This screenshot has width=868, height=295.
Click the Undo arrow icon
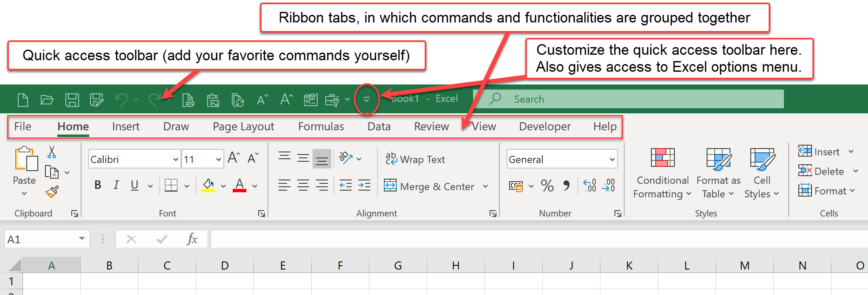pyautogui.click(x=121, y=100)
